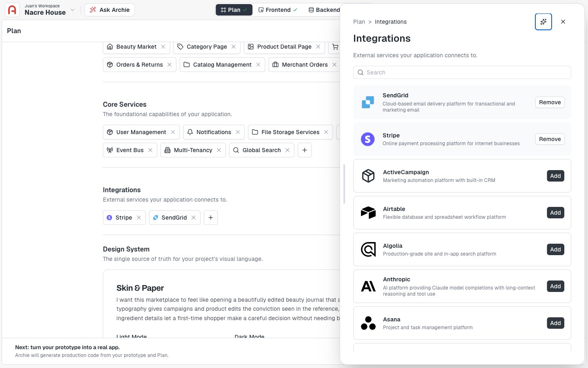This screenshot has height=368, width=588.
Task: Remove Orders & Returns chip
Action: 169,65
